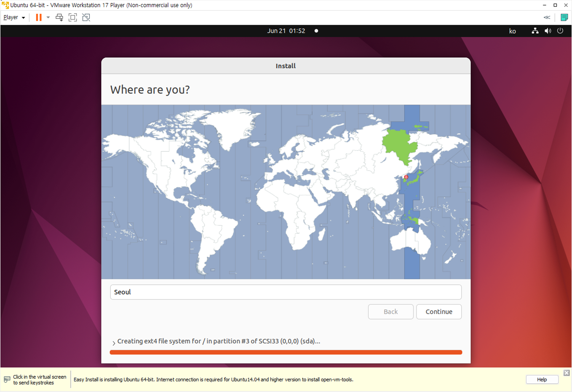Pause the virtual machine
572x392 pixels.
click(39, 17)
